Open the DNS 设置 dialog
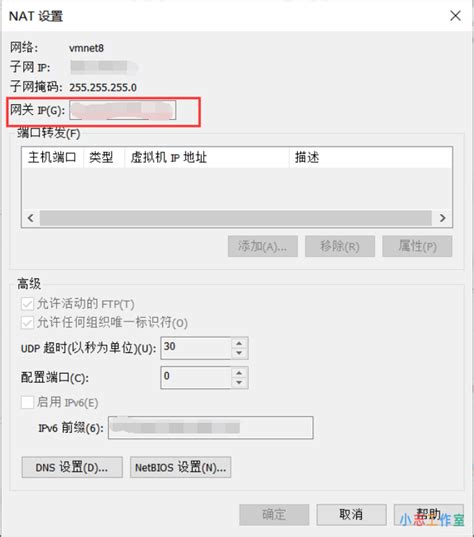The image size is (474, 537). pyautogui.click(x=72, y=467)
